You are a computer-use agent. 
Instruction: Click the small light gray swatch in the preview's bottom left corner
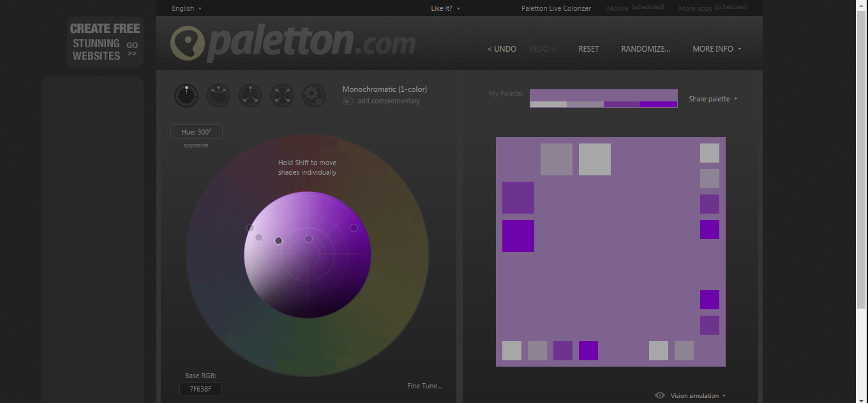(512, 351)
